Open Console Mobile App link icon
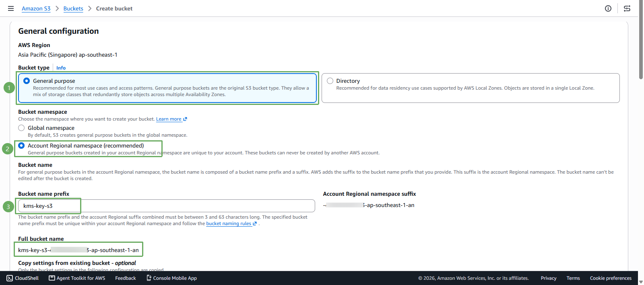The width and height of the screenshot is (644, 285). coord(149,278)
